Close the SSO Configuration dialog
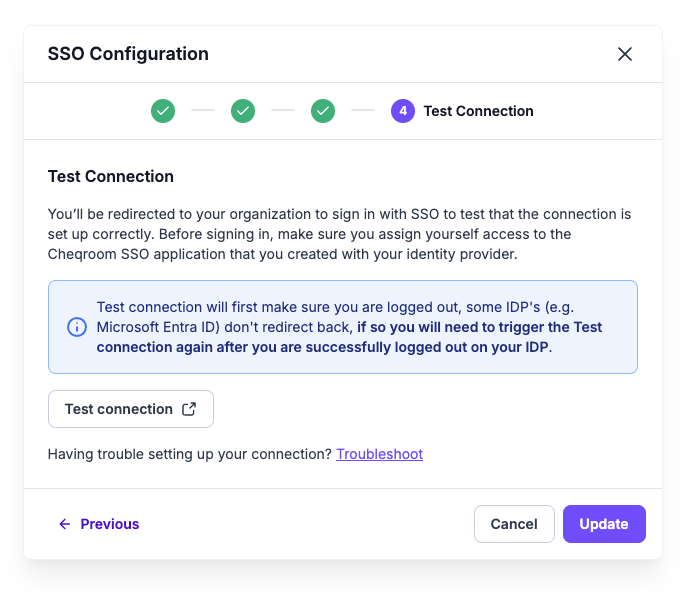The image size is (688, 599). point(624,54)
